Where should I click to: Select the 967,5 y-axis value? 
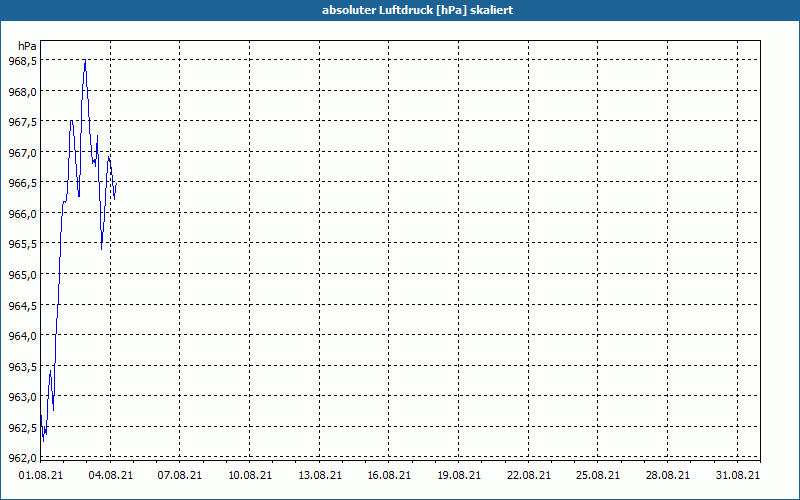click(22, 122)
